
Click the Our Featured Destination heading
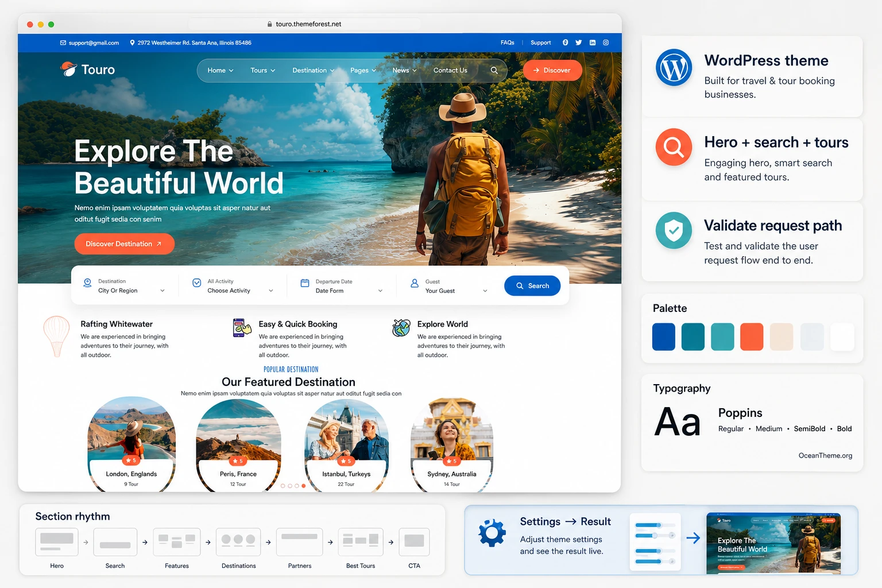point(288,382)
